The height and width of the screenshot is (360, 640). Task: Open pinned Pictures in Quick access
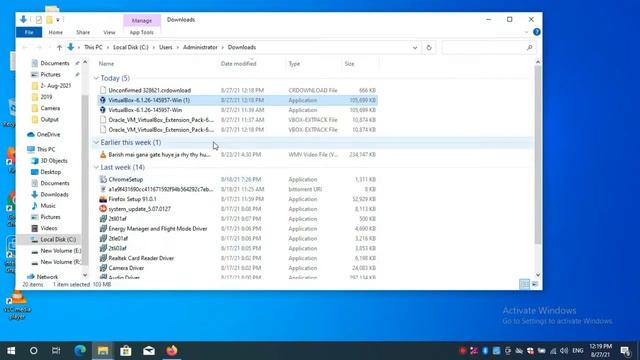click(50, 74)
